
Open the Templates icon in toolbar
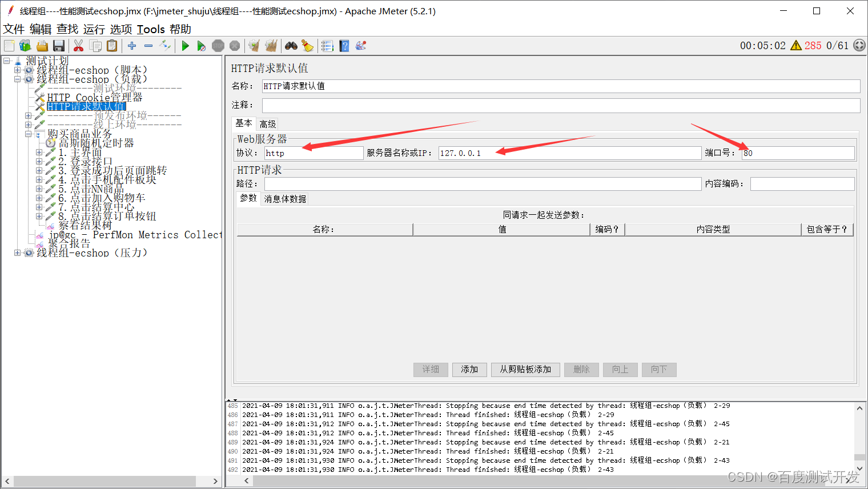coord(25,46)
